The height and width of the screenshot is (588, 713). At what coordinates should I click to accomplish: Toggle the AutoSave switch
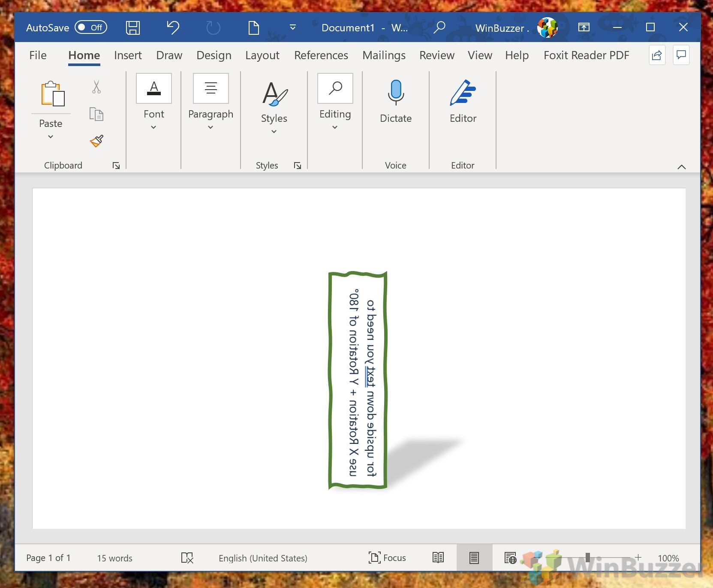point(90,27)
